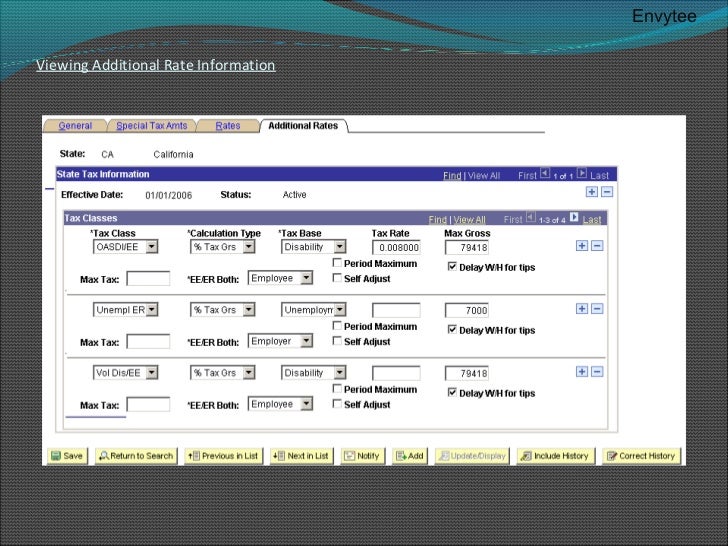
Task: Delete the State Tax Information row
Action: [x=606, y=192]
